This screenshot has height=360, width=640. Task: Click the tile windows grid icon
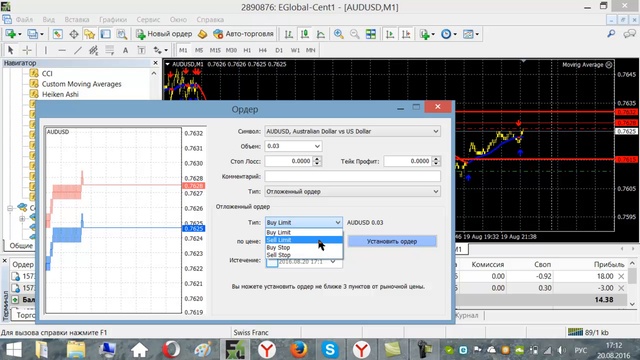371,34
